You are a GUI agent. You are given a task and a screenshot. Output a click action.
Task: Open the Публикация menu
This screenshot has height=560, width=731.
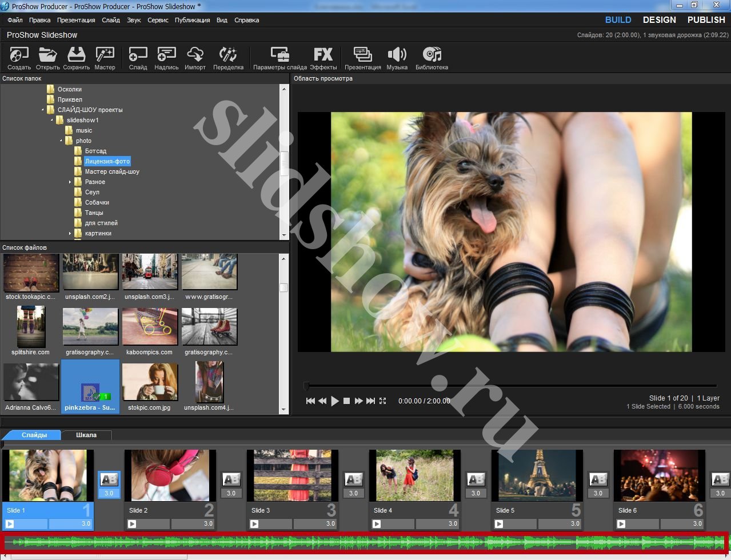192,20
